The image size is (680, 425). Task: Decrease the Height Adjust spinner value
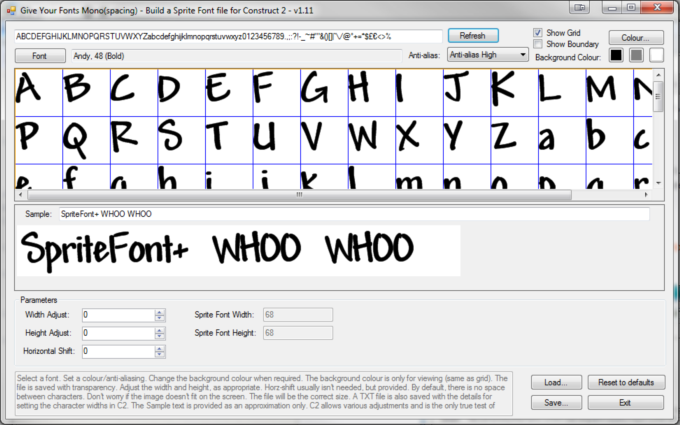pos(160,336)
